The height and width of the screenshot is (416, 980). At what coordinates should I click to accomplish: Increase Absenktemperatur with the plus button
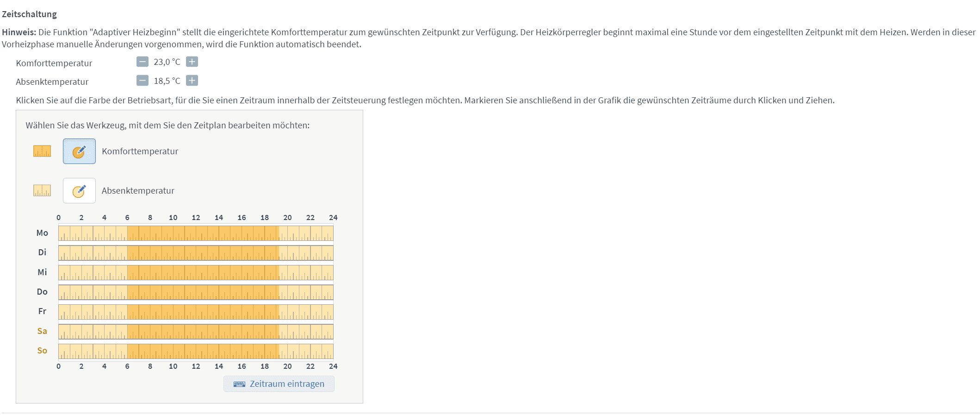(192, 81)
